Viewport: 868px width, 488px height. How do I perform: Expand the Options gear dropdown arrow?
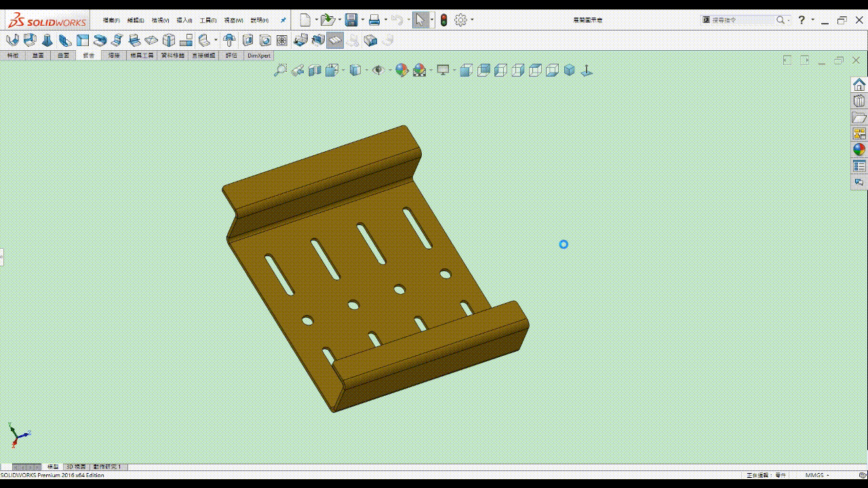click(472, 20)
